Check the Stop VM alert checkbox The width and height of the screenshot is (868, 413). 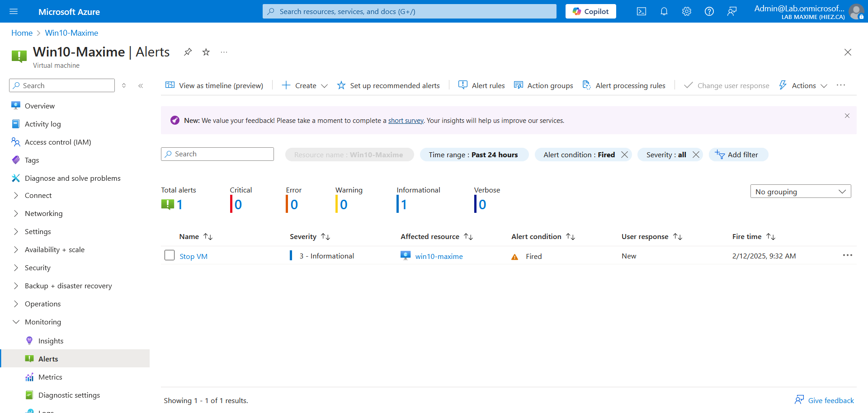click(x=170, y=255)
